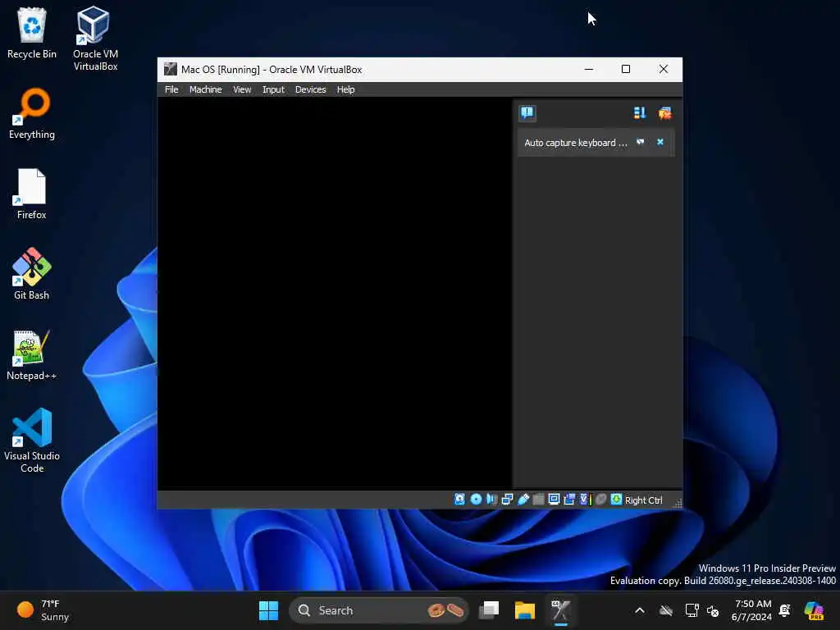Click the optical disk status bar icon
Screen dimensions: 840x630
pos(476,500)
